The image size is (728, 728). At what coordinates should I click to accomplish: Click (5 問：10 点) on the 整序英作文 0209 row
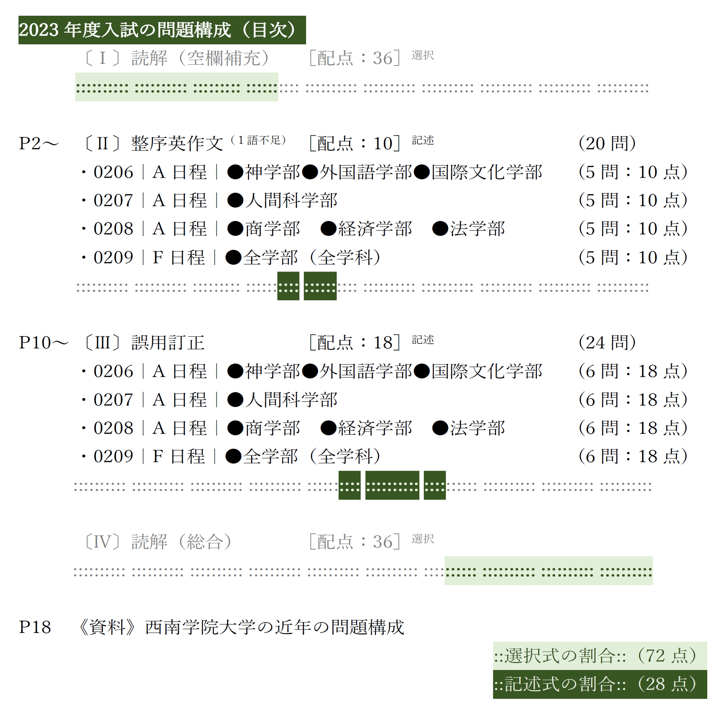coord(633,257)
